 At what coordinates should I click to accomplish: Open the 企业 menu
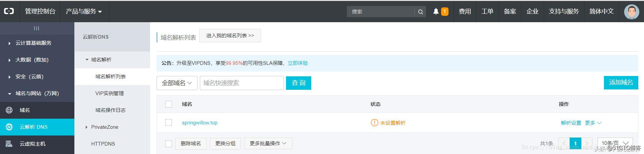click(x=532, y=11)
